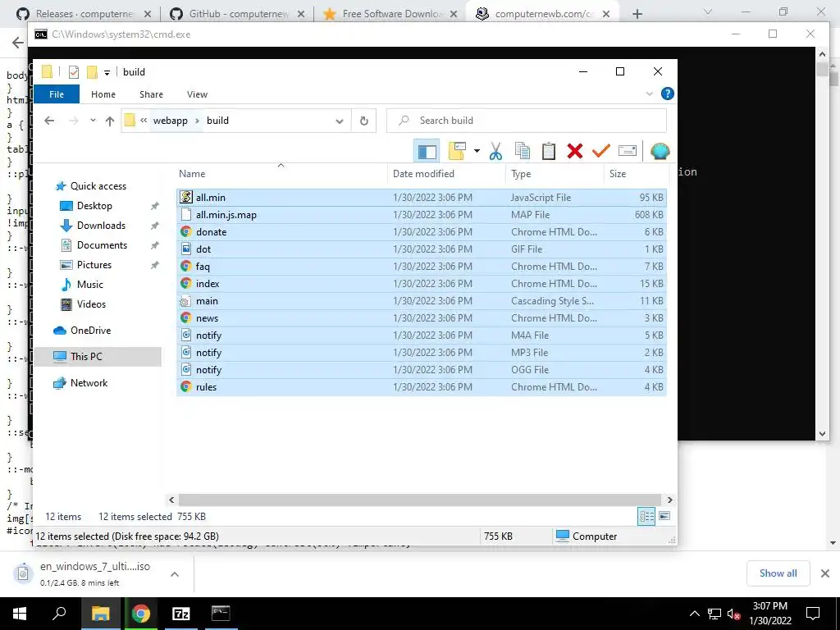Expand the folder options dropdown arrow
840x630 pixels.
click(477, 151)
